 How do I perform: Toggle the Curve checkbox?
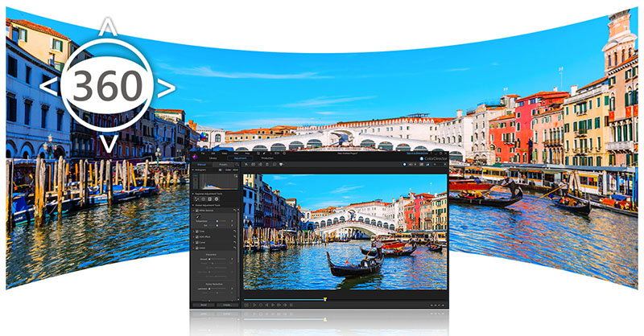[x=197, y=243]
